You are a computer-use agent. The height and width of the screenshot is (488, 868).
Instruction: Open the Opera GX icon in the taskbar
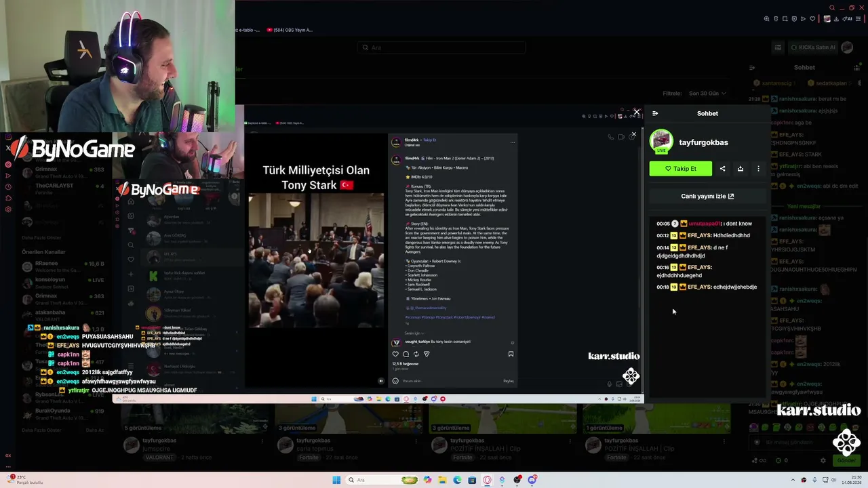[487, 480]
